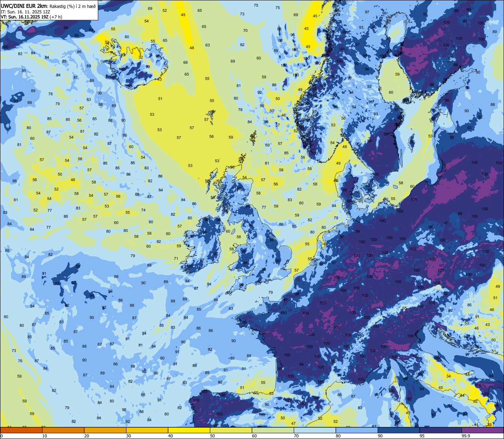This screenshot has height=439, width=504.
Task: Click the legend tick label 20
Action: pyautogui.click(x=87, y=436)
